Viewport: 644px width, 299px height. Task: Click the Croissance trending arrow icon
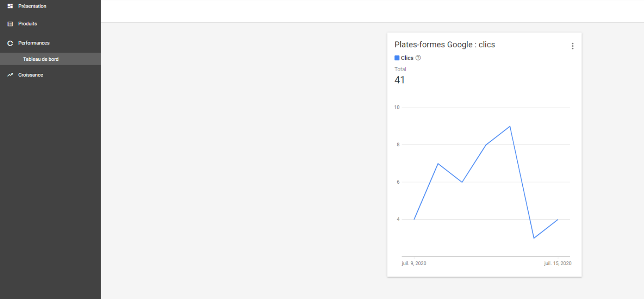click(x=10, y=75)
